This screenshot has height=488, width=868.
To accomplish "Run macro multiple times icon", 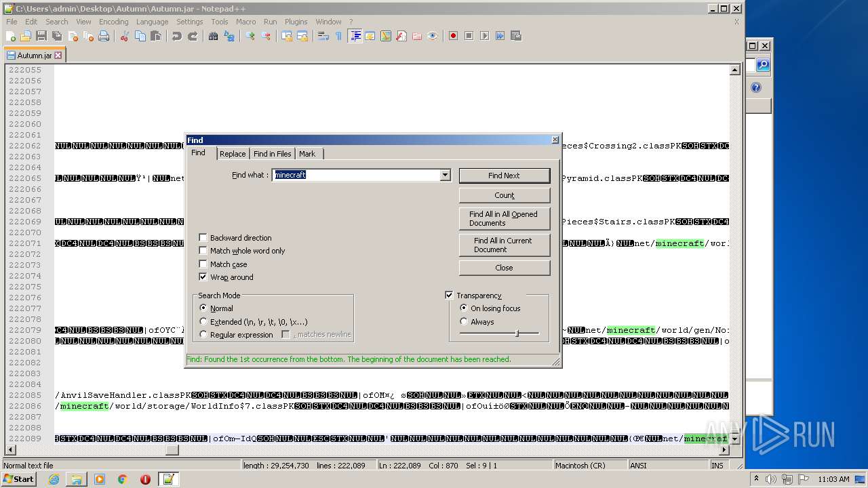I will (x=500, y=36).
